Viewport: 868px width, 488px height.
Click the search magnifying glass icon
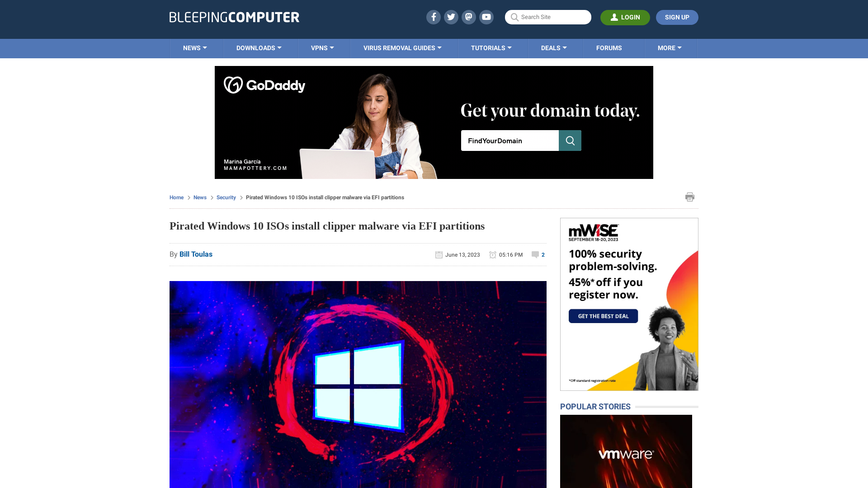click(x=514, y=17)
